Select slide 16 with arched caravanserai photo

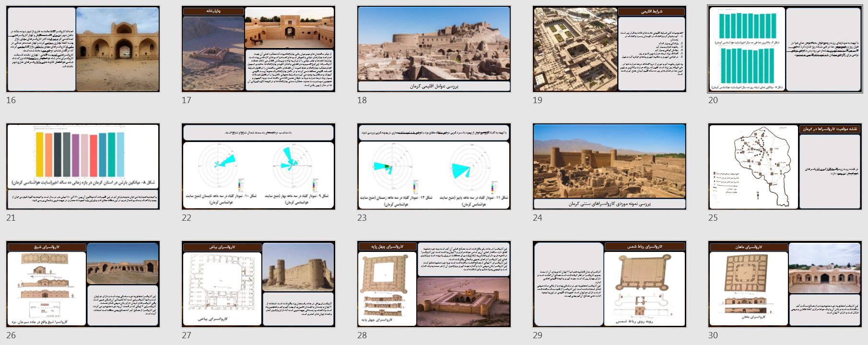coord(117,49)
